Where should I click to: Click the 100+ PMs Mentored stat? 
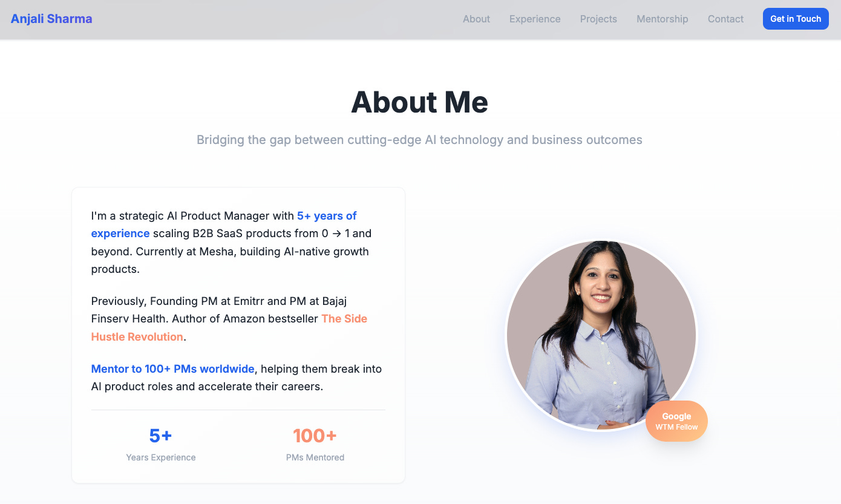315,445
